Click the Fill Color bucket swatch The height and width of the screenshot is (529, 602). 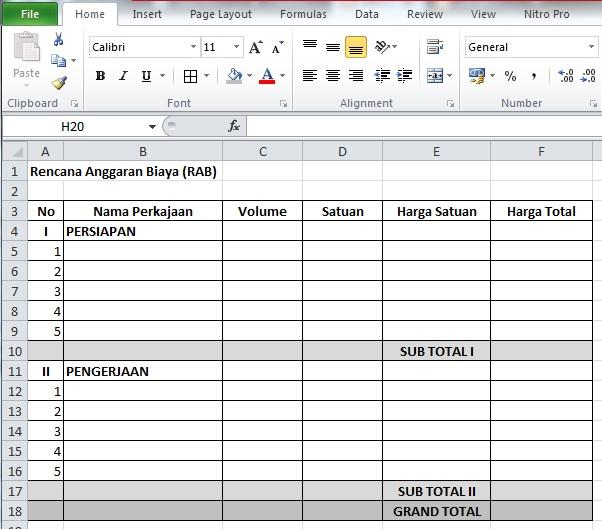234,76
